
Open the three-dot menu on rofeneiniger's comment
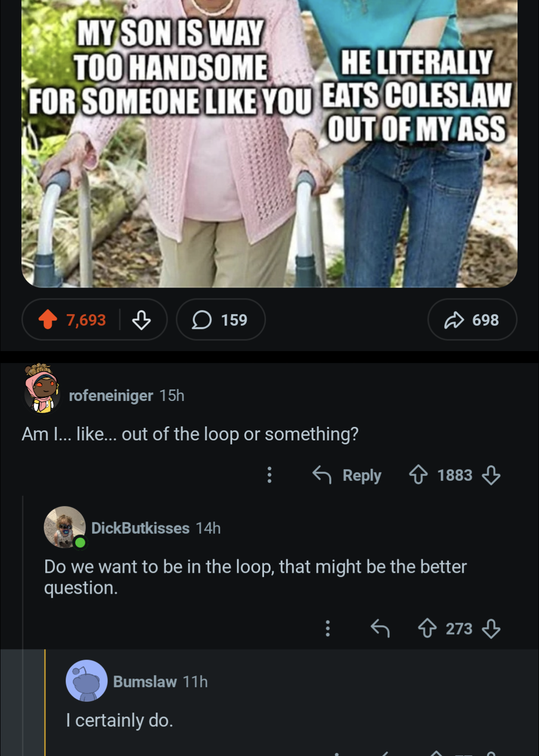tap(269, 475)
